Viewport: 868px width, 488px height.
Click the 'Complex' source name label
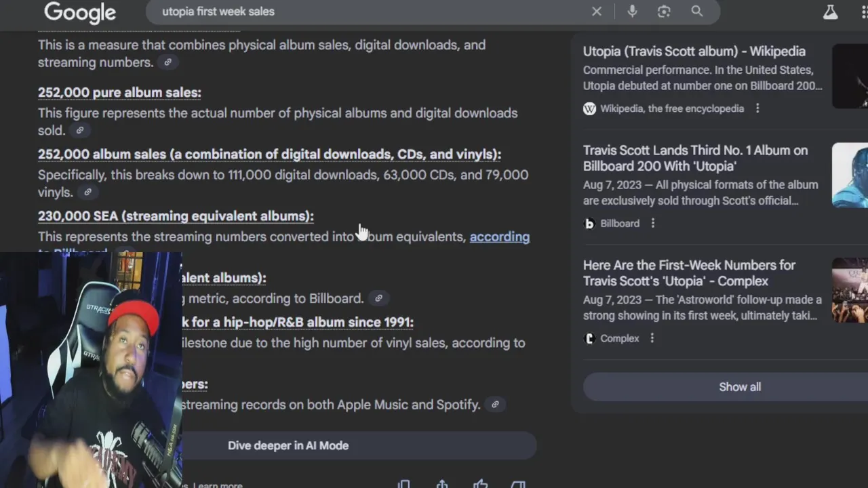tap(620, 338)
